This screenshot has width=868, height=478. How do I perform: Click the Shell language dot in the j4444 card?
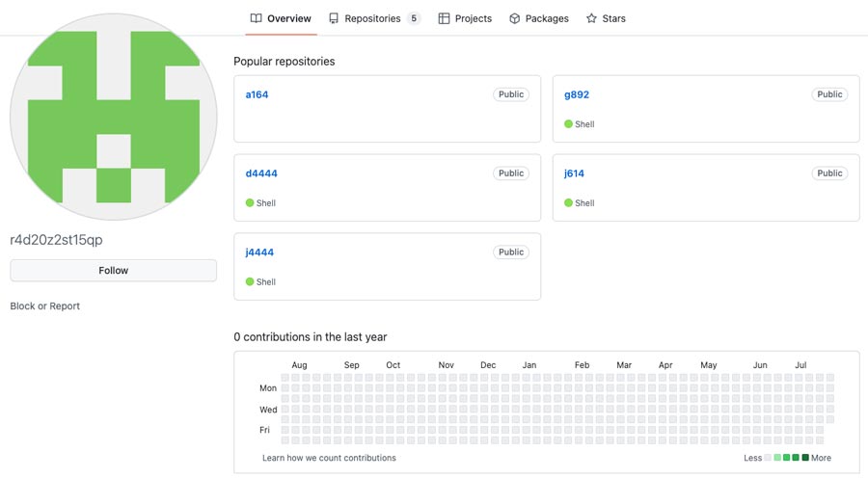[x=250, y=281]
